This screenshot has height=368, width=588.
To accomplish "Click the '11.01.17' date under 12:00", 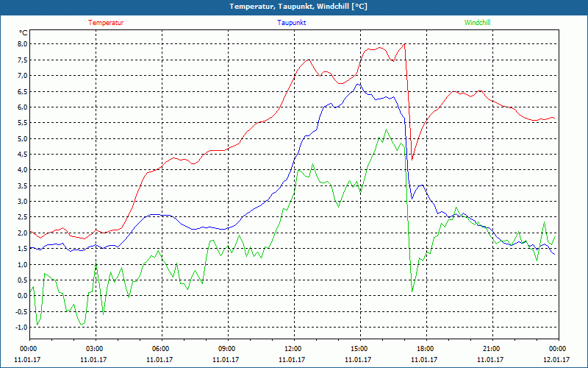I will click(292, 359).
